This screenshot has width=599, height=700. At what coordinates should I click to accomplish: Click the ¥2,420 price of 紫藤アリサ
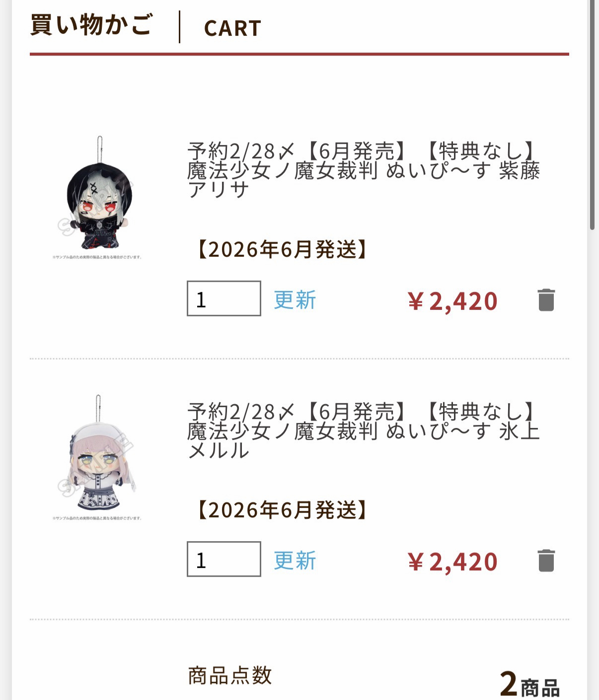click(452, 301)
